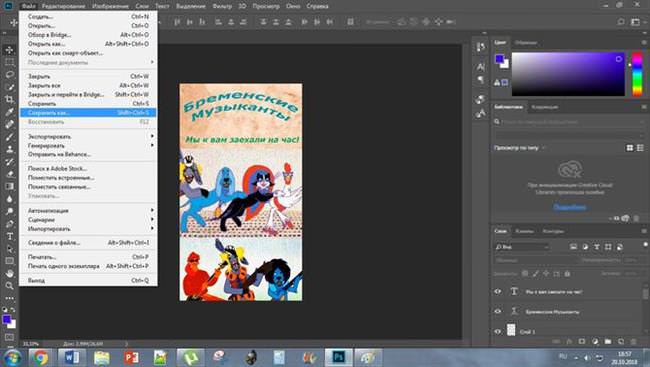Select the Zoom magnifier tool
The height and width of the screenshot is (367, 650).
click(x=9, y=286)
